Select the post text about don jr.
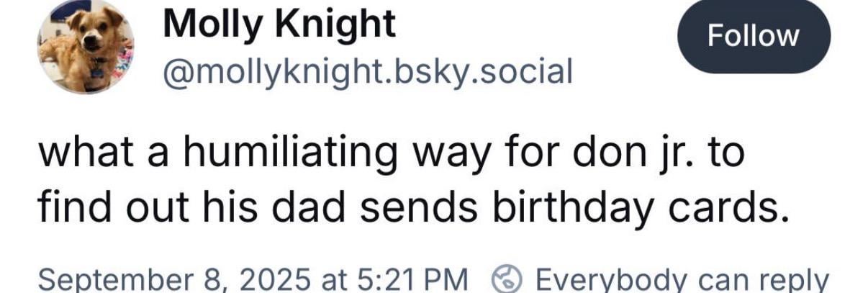The image size is (868, 293). (x=409, y=184)
